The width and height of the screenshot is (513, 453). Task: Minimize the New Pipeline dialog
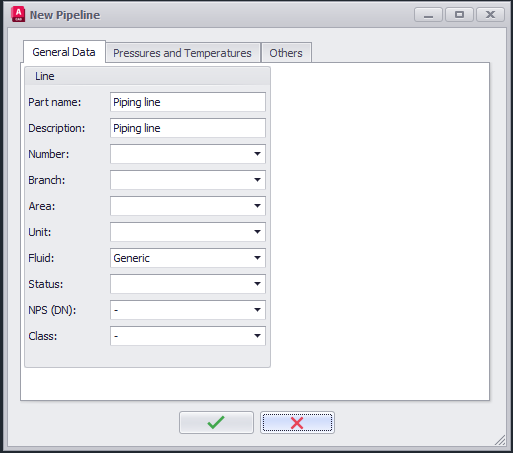click(428, 15)
